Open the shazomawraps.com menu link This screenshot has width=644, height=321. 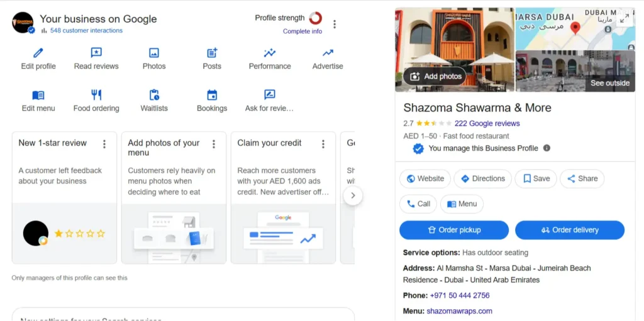[459, 311]
